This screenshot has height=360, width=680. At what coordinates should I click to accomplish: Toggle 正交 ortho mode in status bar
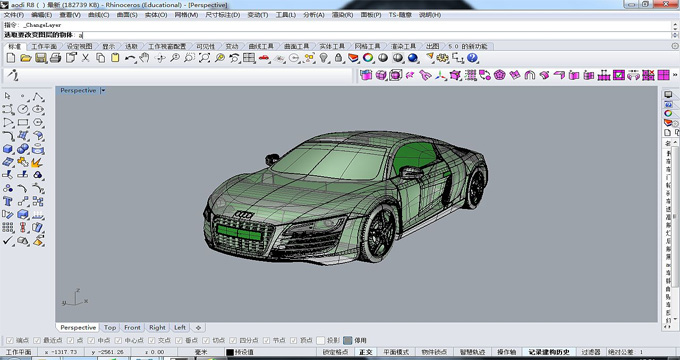coord(366,352)
